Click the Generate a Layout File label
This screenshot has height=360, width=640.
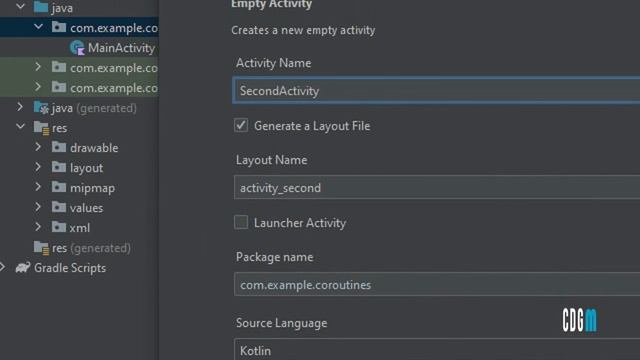[312, 126]
